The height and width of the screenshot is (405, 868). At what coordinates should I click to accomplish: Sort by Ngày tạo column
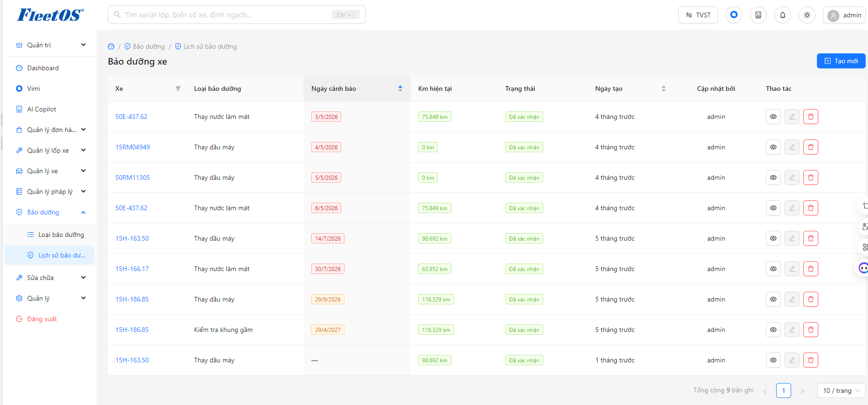click(630, 88)
